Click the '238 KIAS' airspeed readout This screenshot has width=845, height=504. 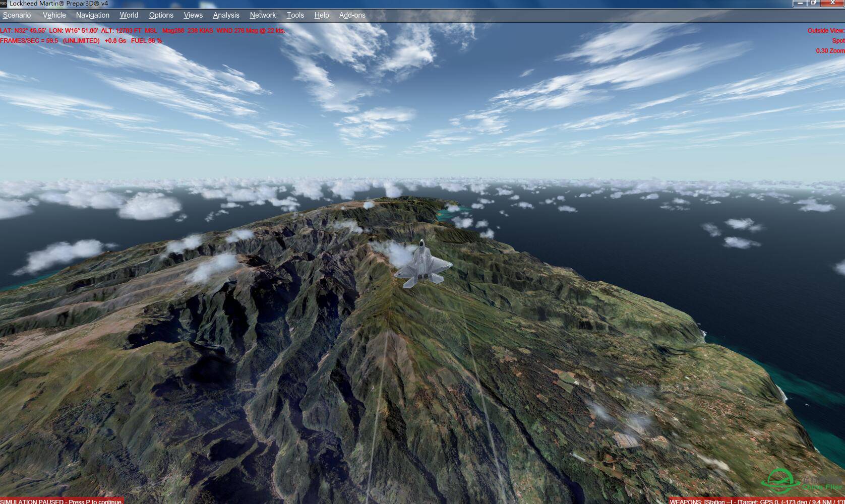[200, 31]
